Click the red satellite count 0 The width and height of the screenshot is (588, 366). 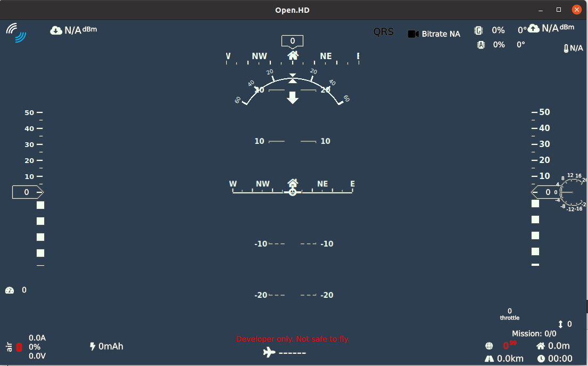[506, 346]
